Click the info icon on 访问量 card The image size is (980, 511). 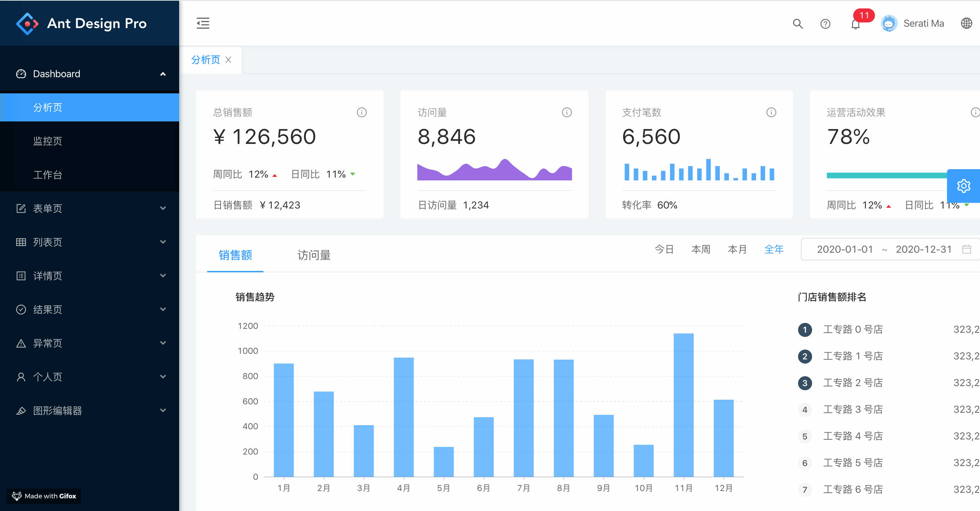pyautogui.click(x=567, y=112)
